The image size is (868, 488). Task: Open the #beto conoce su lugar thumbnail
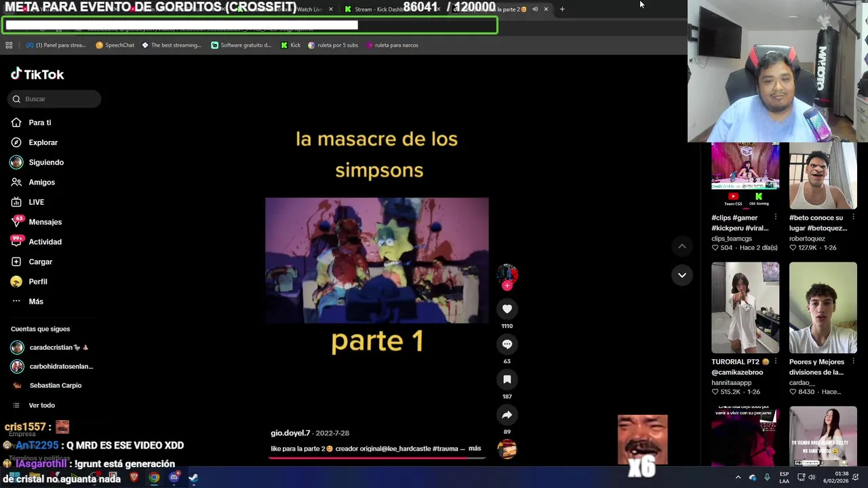point(823,176)
